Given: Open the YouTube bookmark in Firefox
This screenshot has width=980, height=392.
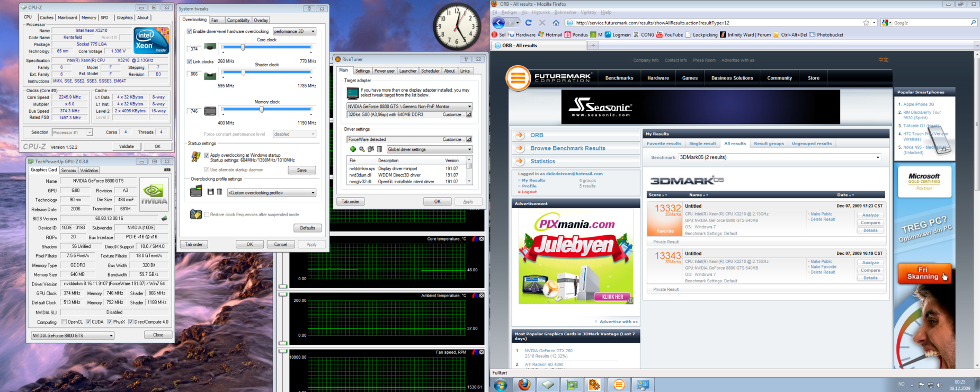Looking at the screenshot, I should [670, 35].
